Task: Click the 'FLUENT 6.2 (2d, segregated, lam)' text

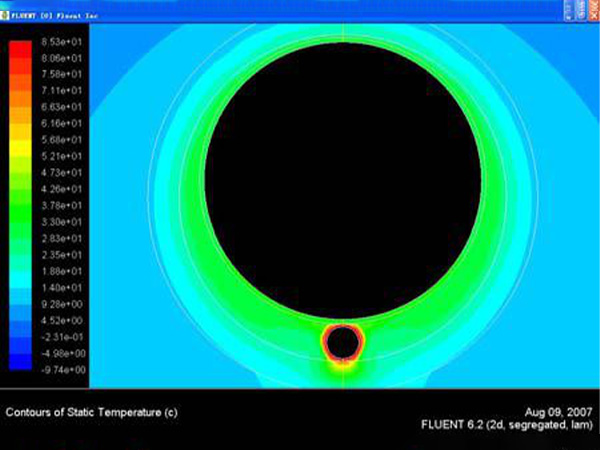Action: pos(507,427)
